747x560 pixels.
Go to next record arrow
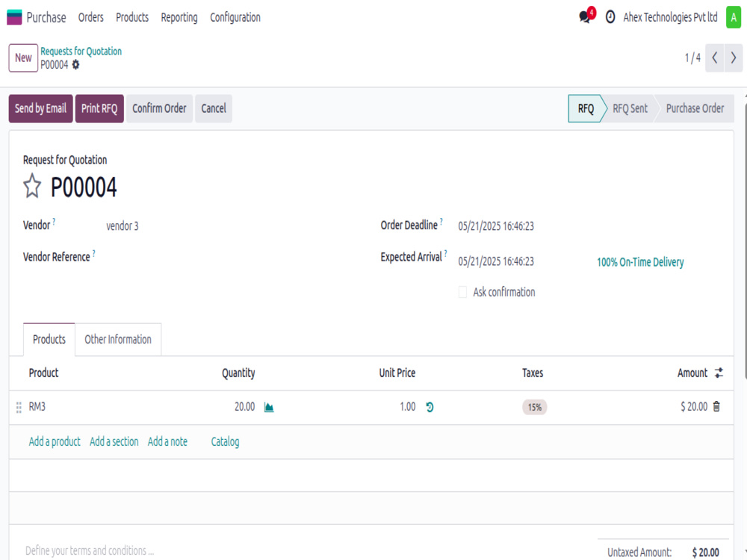pyautogui.click(x=734, y=58)
